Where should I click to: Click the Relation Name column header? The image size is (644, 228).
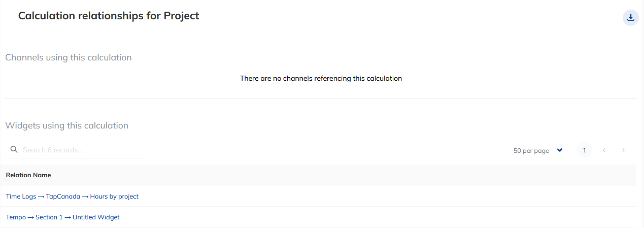click(x=28, y=175)
